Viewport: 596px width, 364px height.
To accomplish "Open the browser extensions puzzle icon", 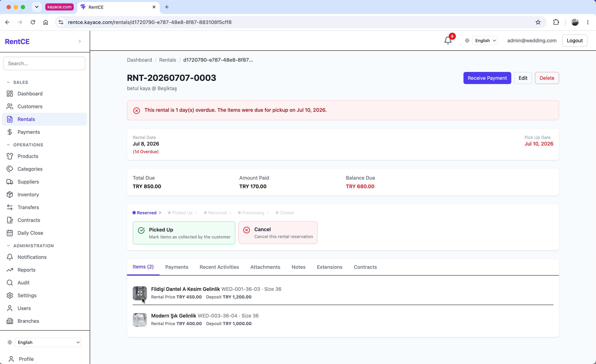I will point(556,22).
